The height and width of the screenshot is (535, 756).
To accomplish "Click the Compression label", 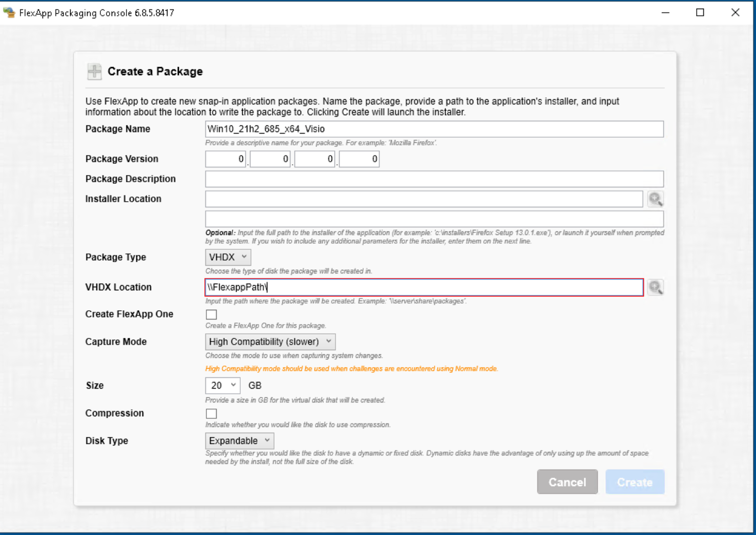I will tap(115, 413).
